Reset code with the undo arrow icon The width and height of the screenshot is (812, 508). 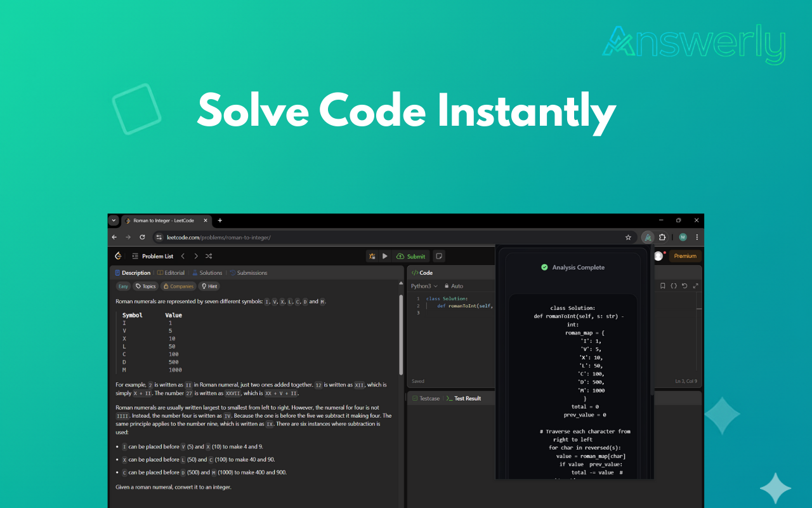[684, 286]
